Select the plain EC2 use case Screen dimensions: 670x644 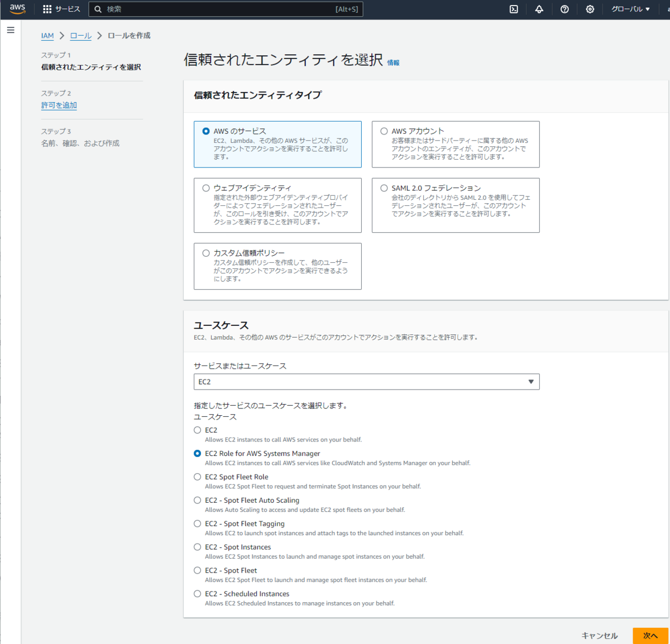click(197, 430)
